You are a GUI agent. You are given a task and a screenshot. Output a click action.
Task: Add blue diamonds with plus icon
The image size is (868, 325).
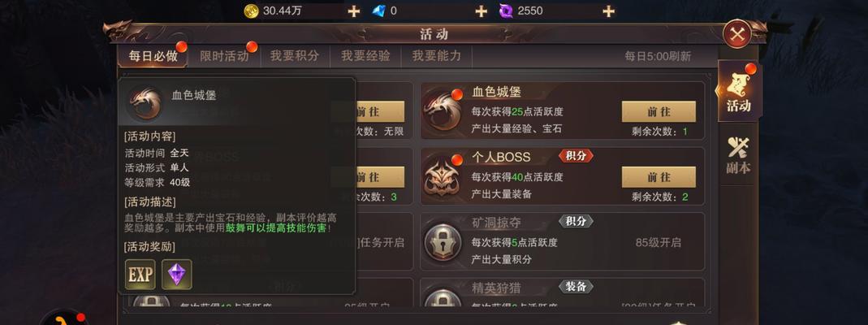(481, 11)
